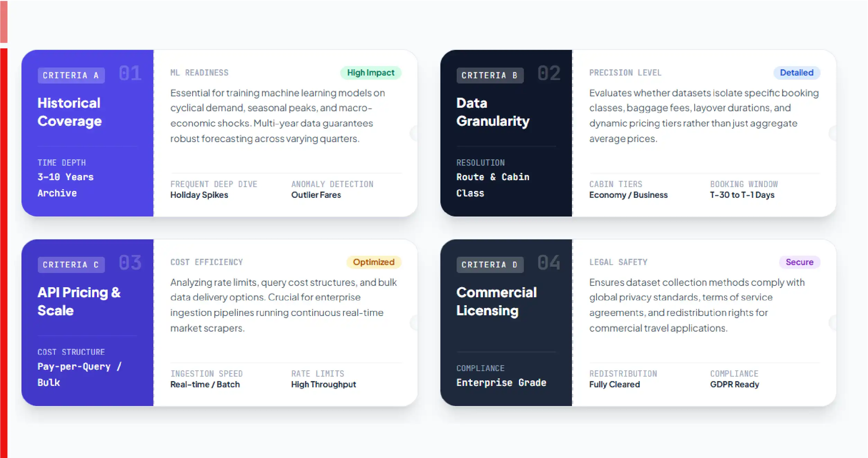Image resolution: width=868 pixels, height=458 pixels.
Task: Click the 03 card number
Action: pos(130,263)
